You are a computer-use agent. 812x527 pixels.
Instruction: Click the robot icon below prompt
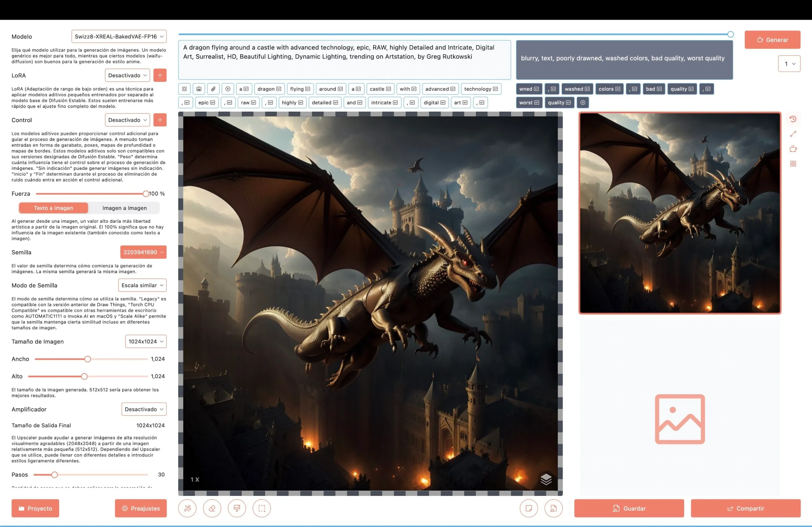(199, 89)
